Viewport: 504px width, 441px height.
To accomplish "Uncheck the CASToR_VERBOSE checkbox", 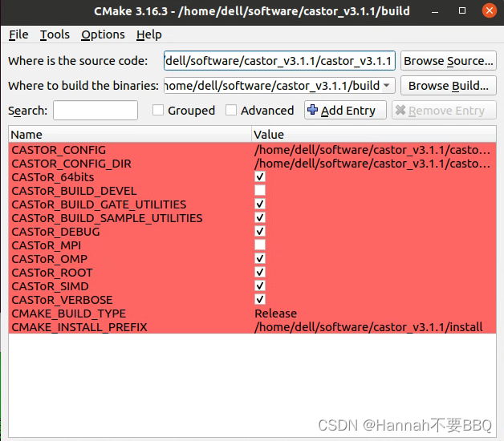I will coord(260,300).
